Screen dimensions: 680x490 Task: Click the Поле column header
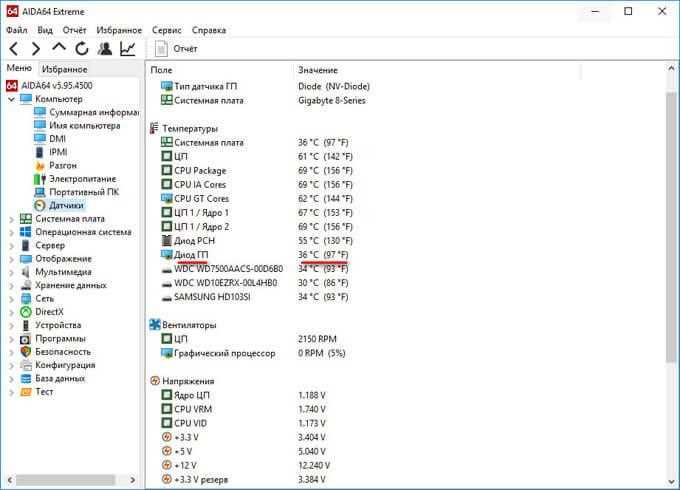pos(161,70)
